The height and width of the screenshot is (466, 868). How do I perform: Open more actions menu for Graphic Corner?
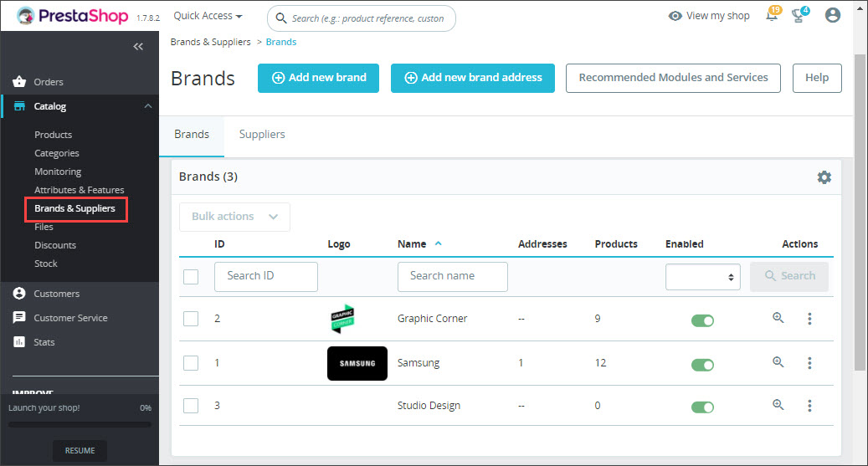click(809, 318)
